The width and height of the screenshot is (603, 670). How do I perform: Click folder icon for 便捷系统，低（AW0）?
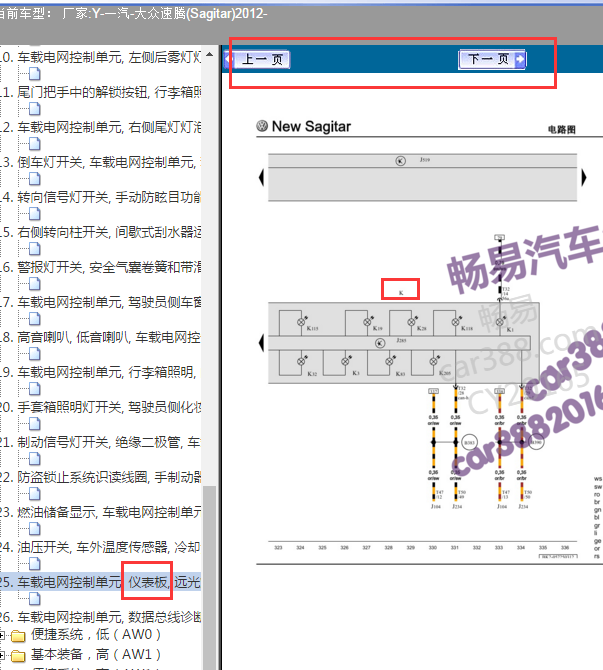coord(18,636)
